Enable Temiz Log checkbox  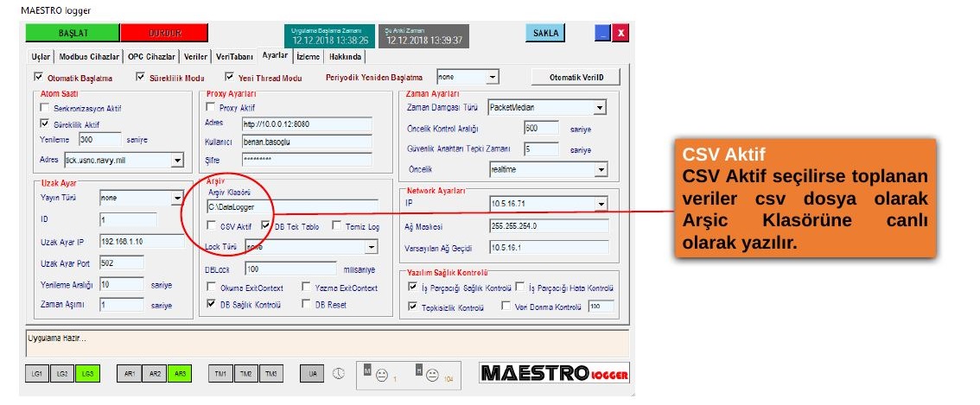(336, 225)
